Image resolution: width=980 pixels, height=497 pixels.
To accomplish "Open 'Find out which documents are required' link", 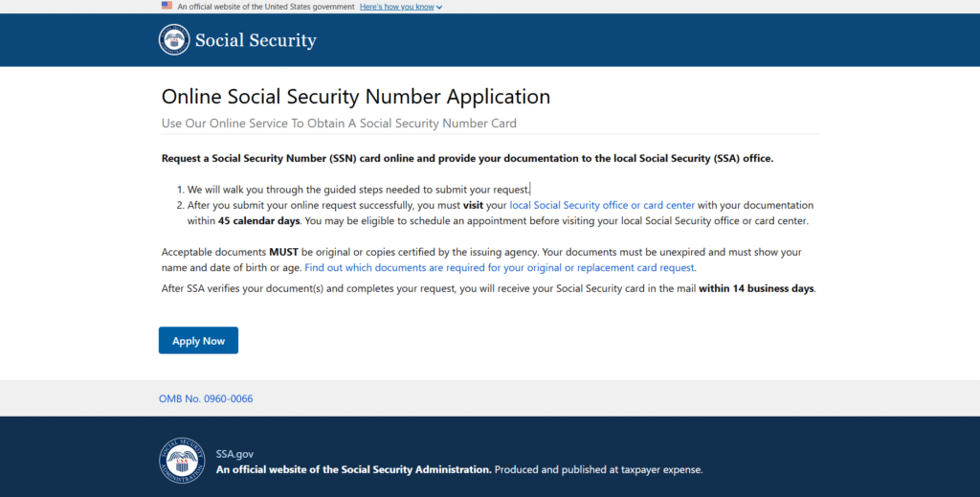I will [x=500, y=267].
